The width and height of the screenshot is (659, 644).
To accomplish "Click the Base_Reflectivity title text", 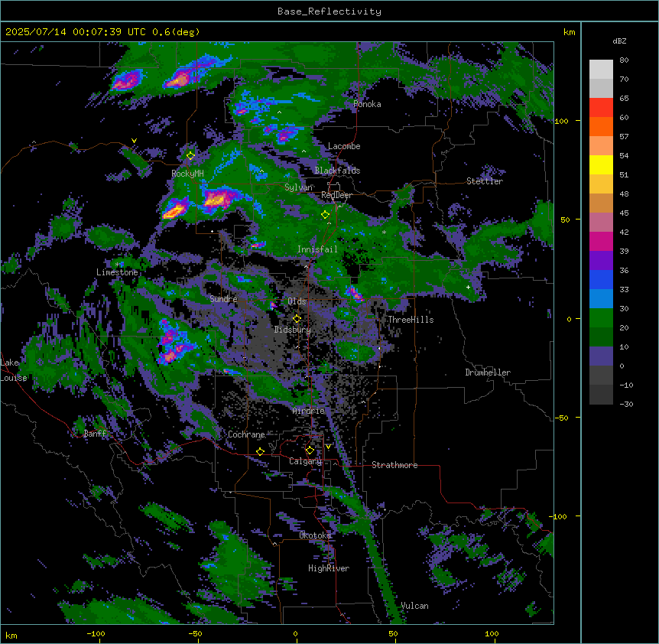I will click(329, 11).
